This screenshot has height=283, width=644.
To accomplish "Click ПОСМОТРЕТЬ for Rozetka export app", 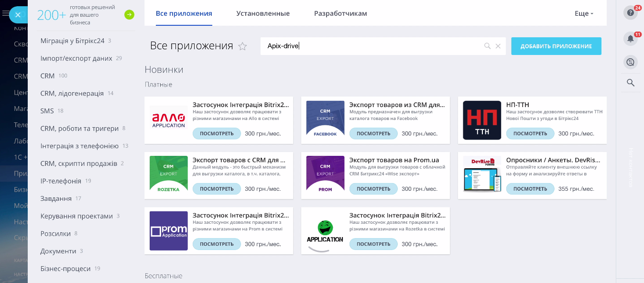I will (x=217, y=189).
